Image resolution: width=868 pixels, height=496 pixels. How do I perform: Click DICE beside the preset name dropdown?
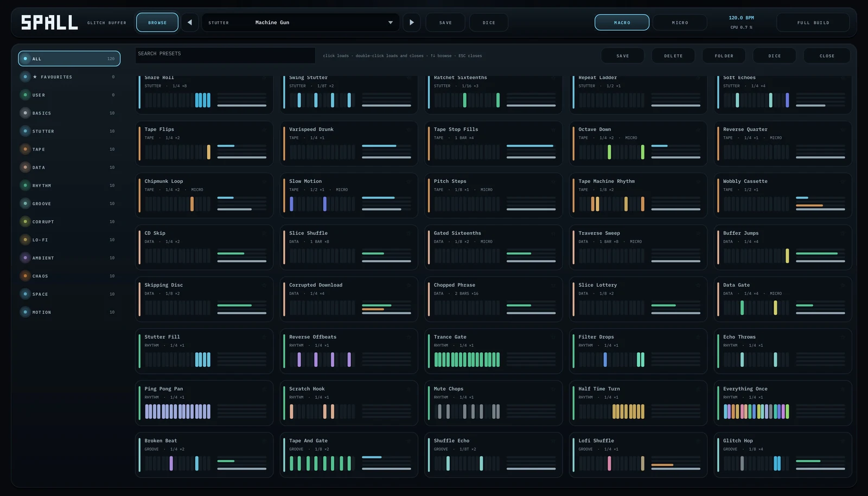point(489,23)
